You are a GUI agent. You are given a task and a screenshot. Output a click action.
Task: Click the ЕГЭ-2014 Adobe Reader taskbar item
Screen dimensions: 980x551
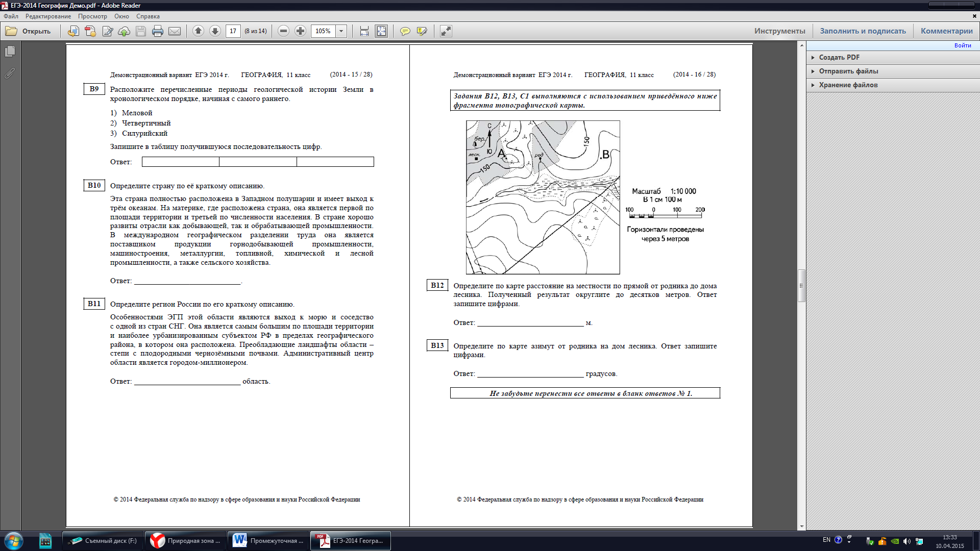pos(351,541)
